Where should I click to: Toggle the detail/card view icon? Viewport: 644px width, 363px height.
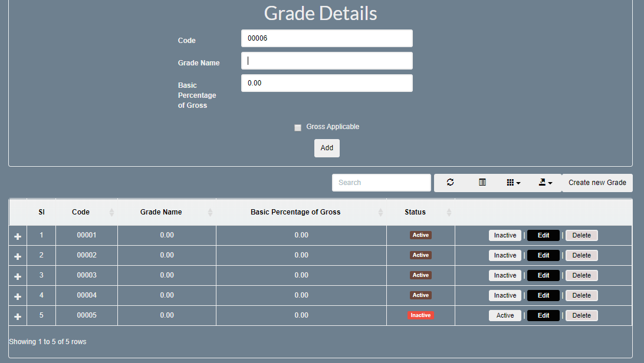482,183
